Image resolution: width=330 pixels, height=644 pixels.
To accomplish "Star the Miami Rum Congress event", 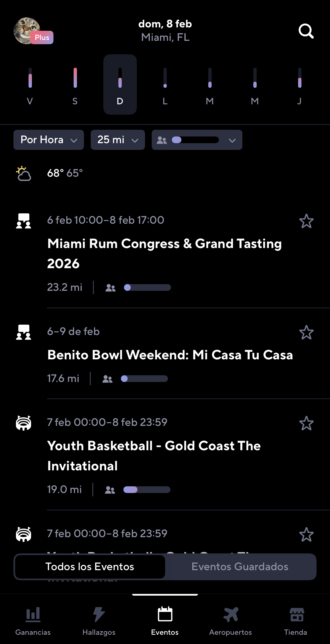I will 306,221.
